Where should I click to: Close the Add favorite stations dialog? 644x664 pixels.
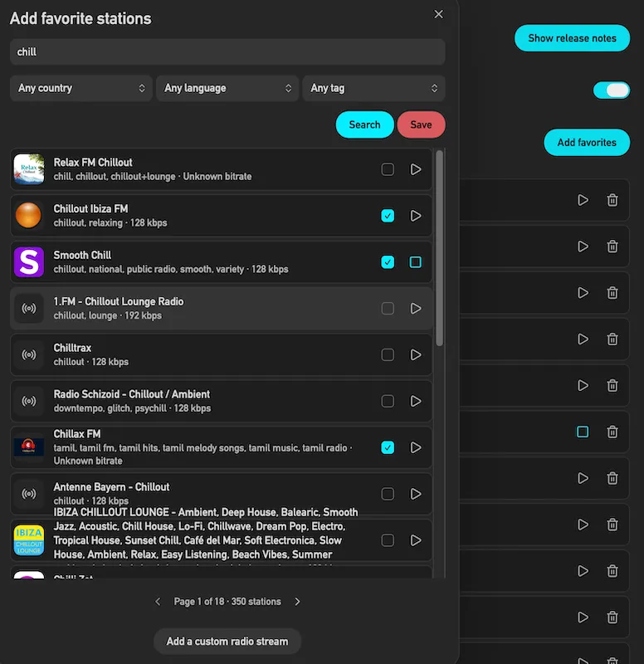[439, 14]
